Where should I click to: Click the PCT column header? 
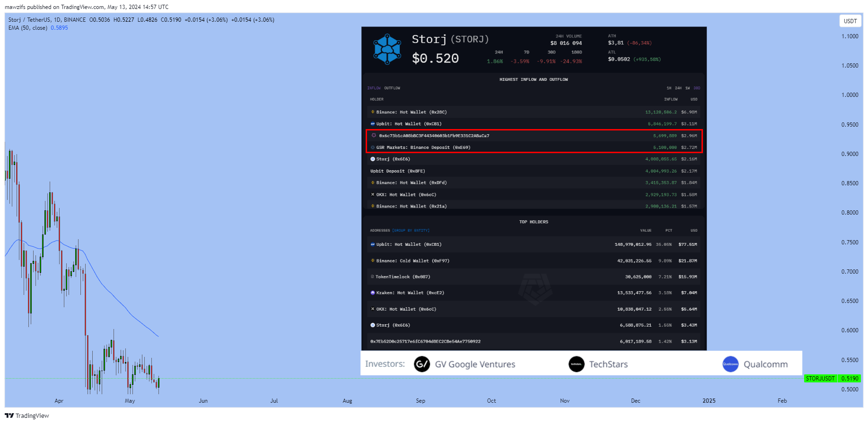(668, 230)
